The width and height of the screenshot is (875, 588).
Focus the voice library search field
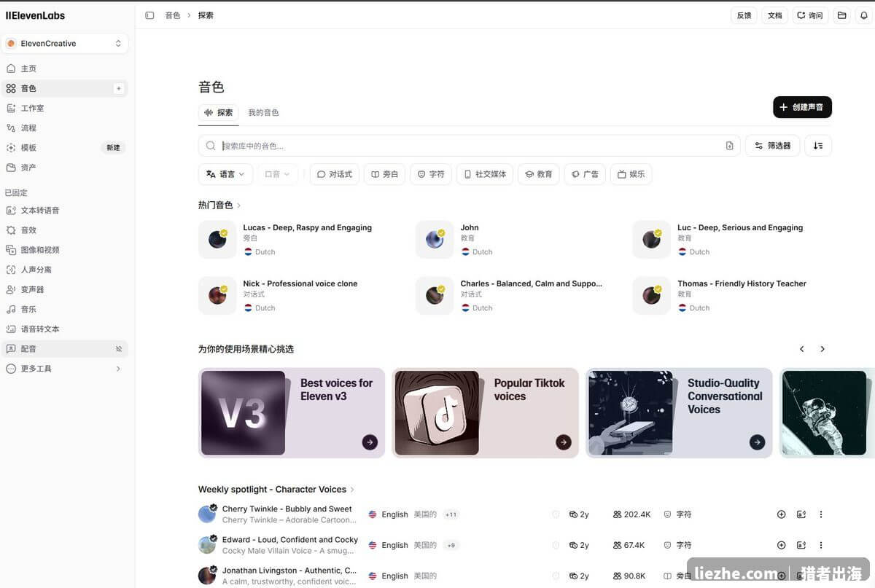(469, 146)
